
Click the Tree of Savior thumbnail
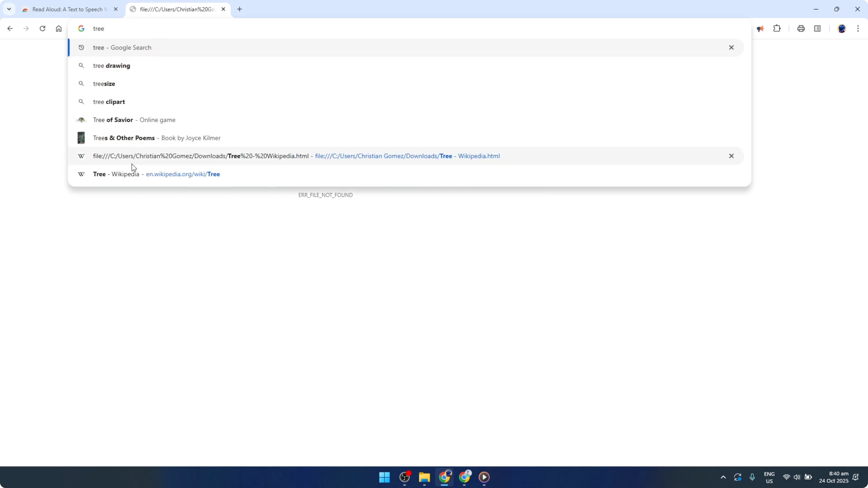point(81,120)
